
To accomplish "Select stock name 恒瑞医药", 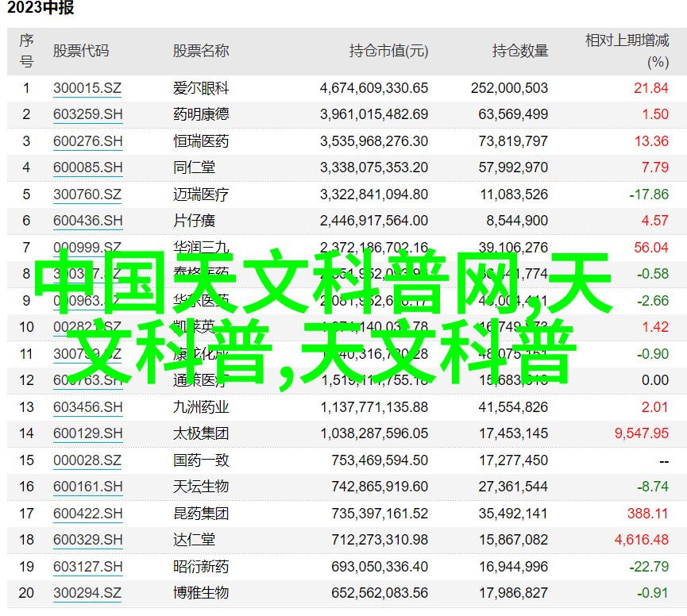I will click(201, 141).
